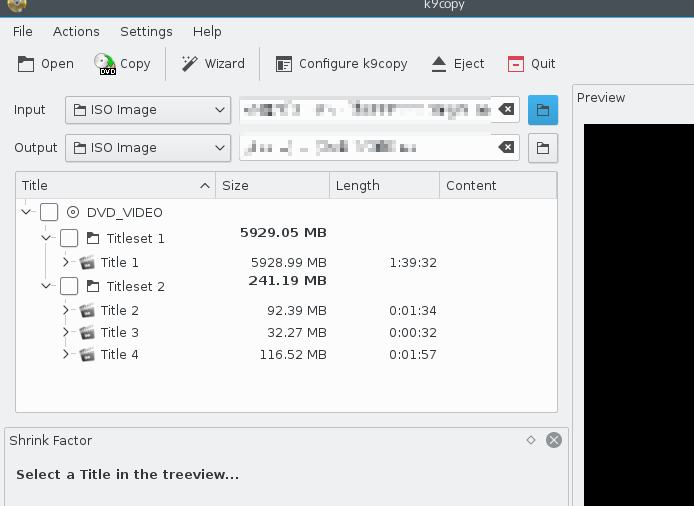Open the Output type dropdown
Screen dimensions: 694x506
[x=148, y=148]
